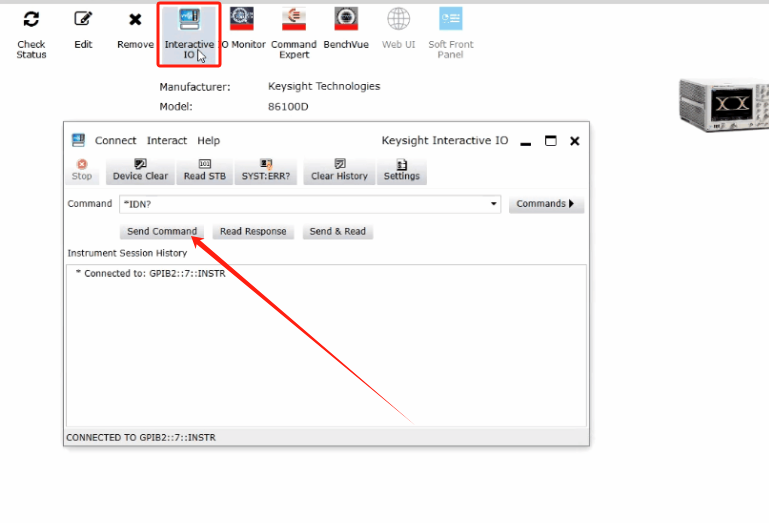Image resolution: width=769 pixels, height=523 pixels.
Task: Launch the BenchVue application icon
Action: tap(346, 19)
